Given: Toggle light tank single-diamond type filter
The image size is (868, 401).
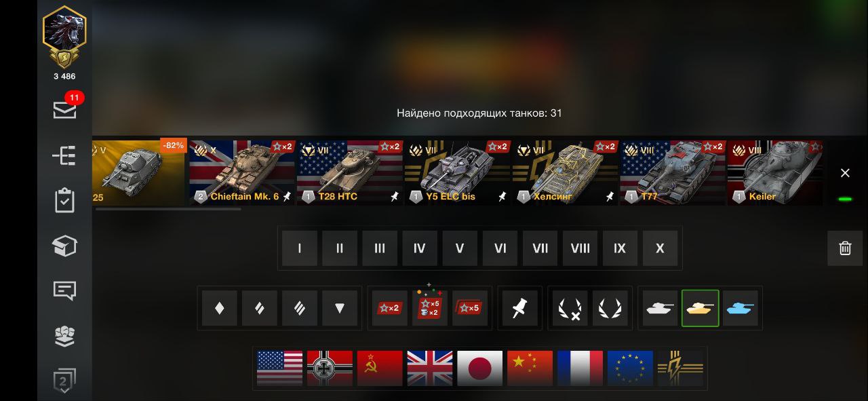Looking at the screenshot, I should click(x=220, y=309).
